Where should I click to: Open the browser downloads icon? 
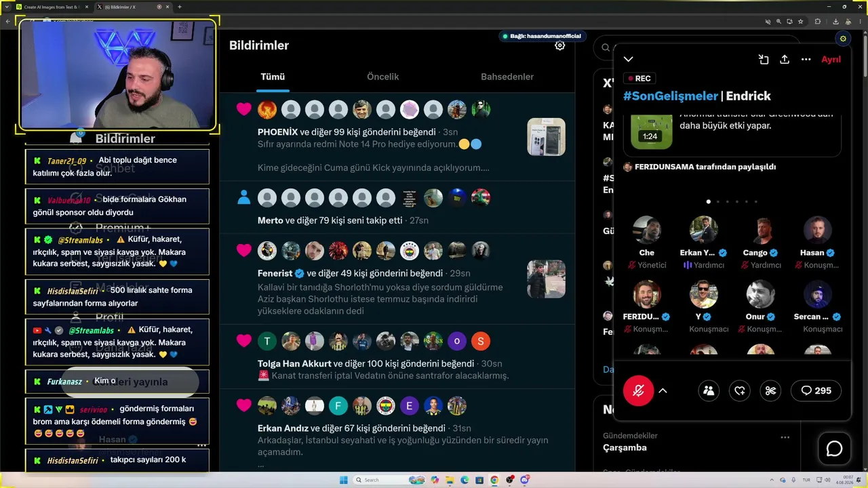[835, 22]
